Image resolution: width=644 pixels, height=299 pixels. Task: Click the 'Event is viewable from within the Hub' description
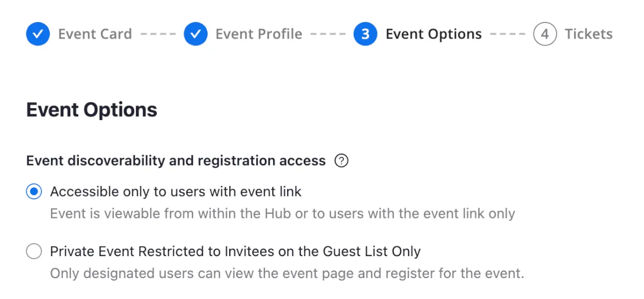click(282, 214)
